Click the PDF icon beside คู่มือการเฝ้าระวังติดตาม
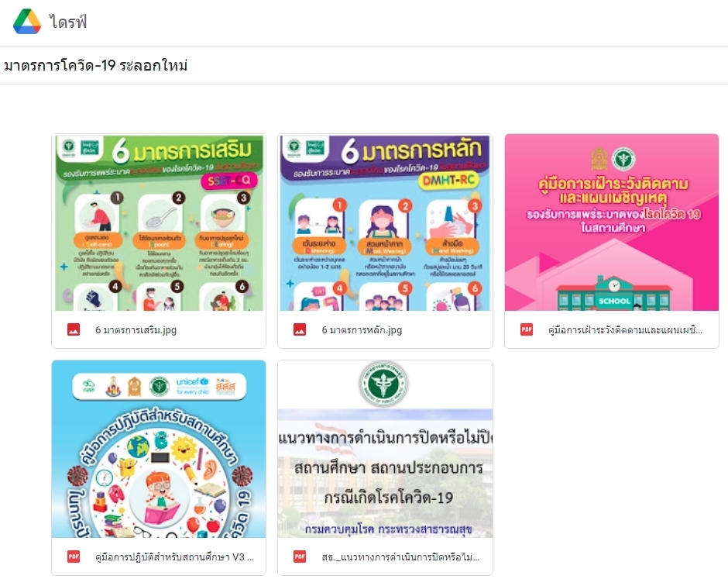 click(x=527, y=329)
